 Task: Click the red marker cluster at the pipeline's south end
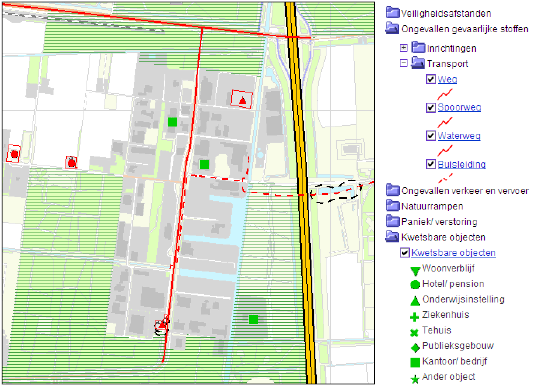[x=162, y=325]
